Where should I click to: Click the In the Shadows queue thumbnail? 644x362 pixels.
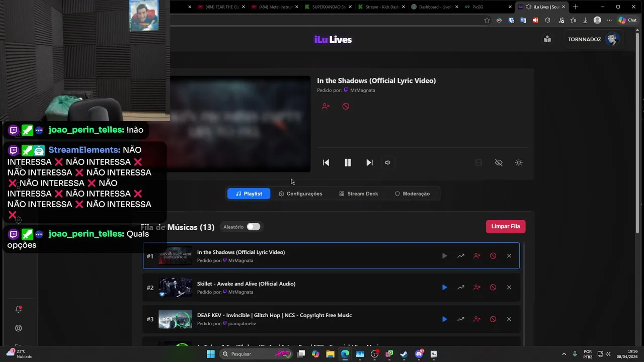(175, 256)
